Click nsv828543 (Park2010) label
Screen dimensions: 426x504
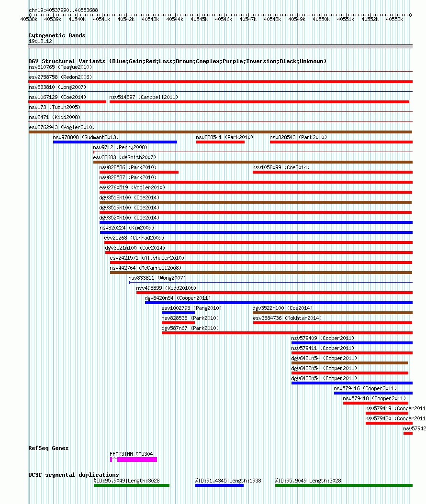coord(298,137)
